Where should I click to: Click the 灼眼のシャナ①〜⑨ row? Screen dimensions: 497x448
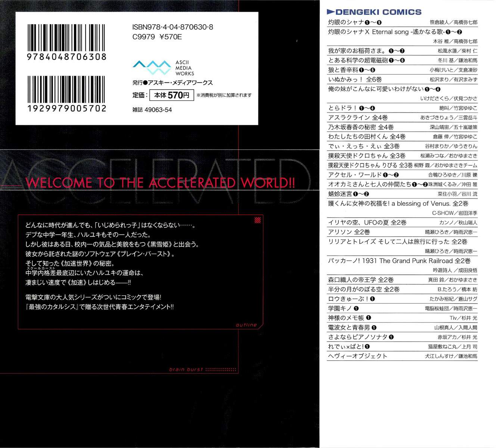402,22
